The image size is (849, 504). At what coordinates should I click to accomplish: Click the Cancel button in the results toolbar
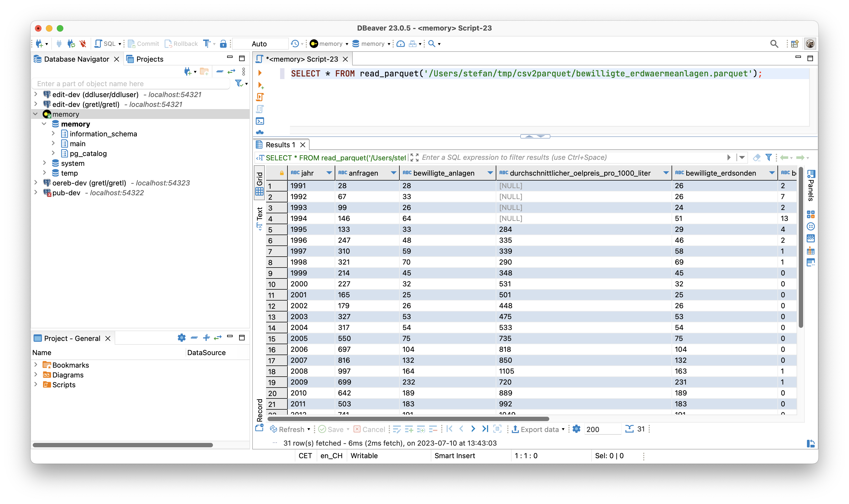(369, 429)
